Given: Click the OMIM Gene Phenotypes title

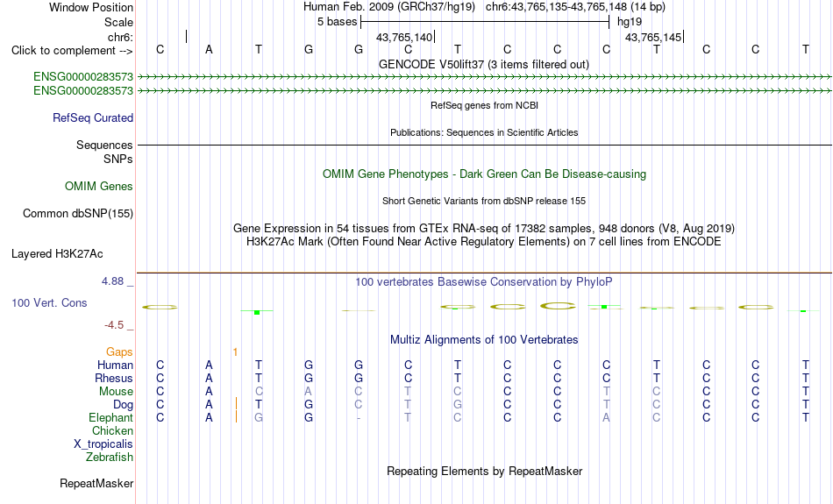Looking at the screenshot, I should (484, 174).
